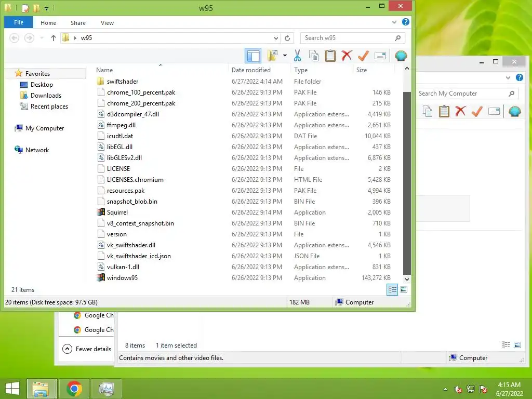Click the E-mail envelope icon in w95 toolbar

[x=380, y=56]
